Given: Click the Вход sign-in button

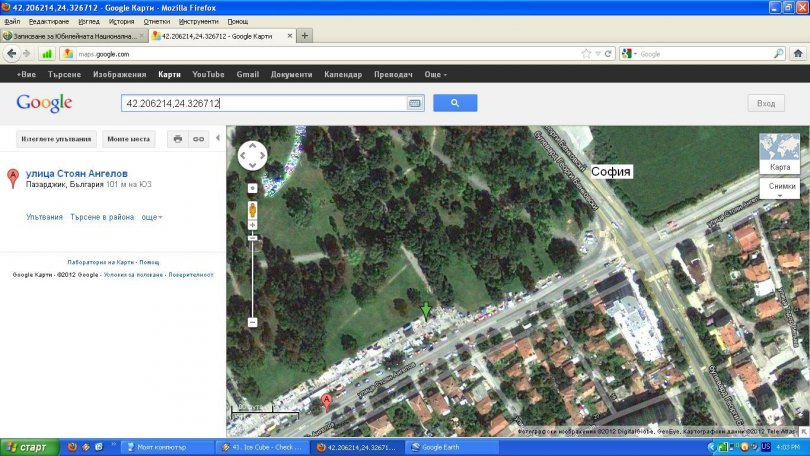Looking at the screenshot, I should coord(765,103).
